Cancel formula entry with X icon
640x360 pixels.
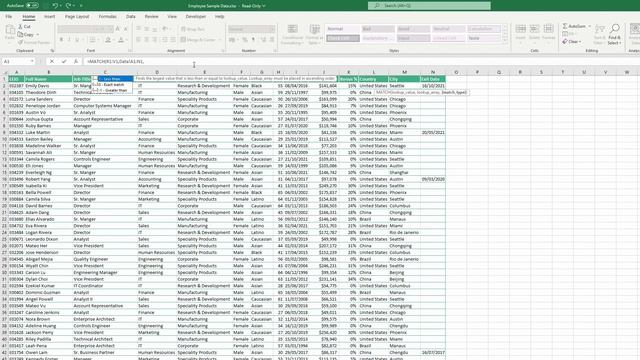(52, 61)
